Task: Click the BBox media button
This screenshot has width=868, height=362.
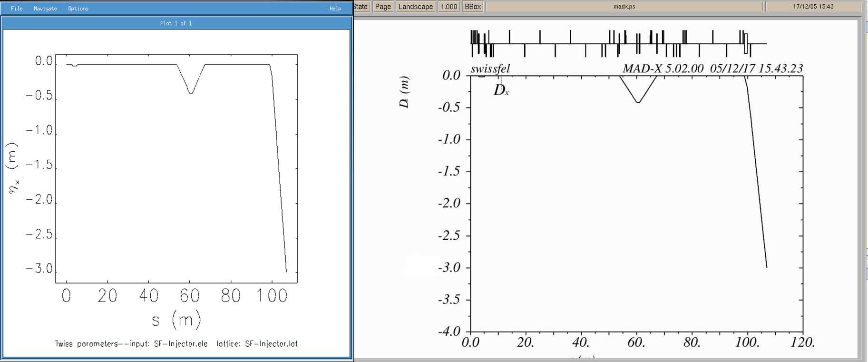Action: (x=473, y=7)
